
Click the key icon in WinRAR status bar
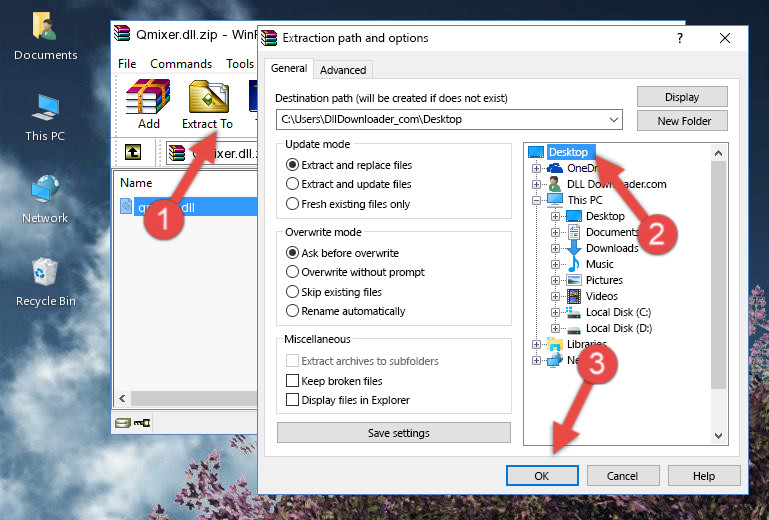(x=142, y=422)
